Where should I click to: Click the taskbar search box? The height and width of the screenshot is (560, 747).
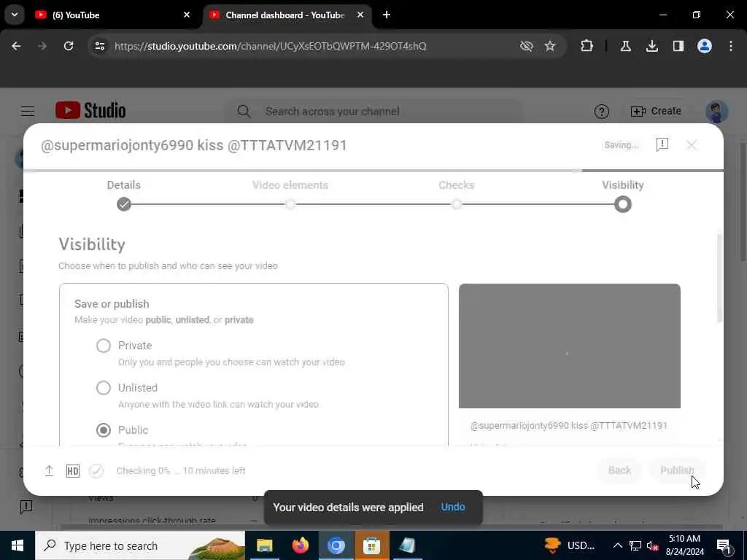139,545
